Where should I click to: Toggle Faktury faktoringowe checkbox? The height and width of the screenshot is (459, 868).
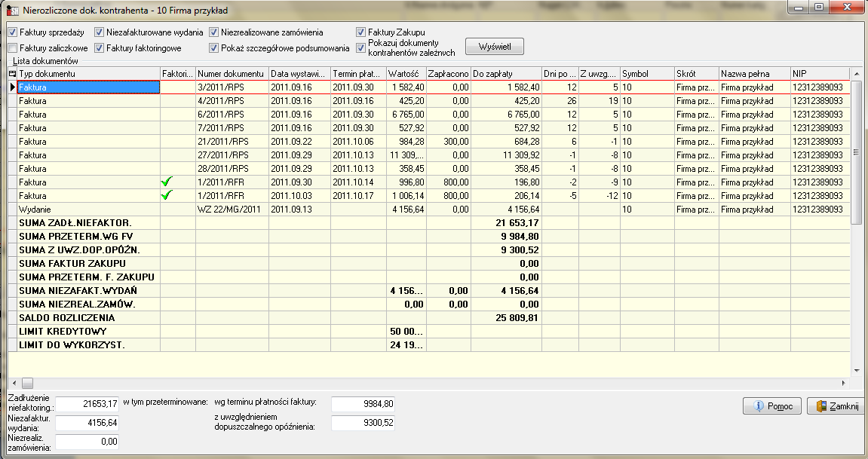tap(99, 48)
